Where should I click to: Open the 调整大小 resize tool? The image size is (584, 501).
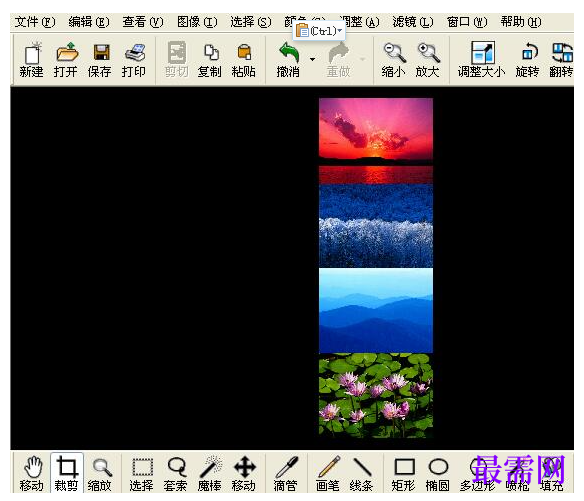[x=482, y=60]
